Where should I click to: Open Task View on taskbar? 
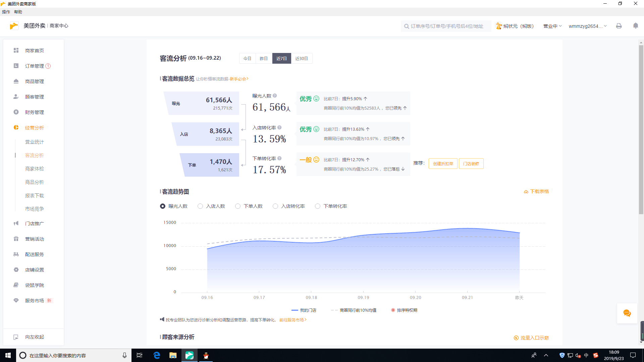tap(140, 355)
